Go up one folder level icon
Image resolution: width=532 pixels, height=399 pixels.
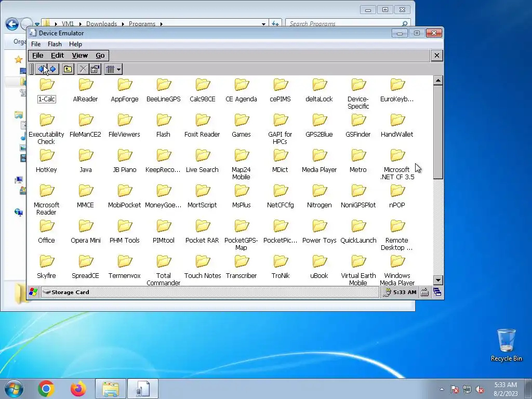[68, 69]
